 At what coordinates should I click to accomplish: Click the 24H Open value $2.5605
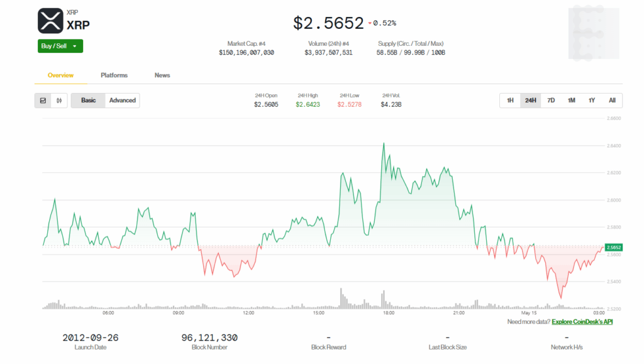point(266,104)
